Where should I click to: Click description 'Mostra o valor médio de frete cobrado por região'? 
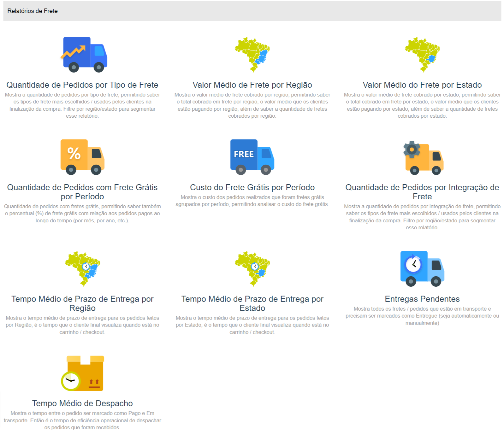pos(252,105)
